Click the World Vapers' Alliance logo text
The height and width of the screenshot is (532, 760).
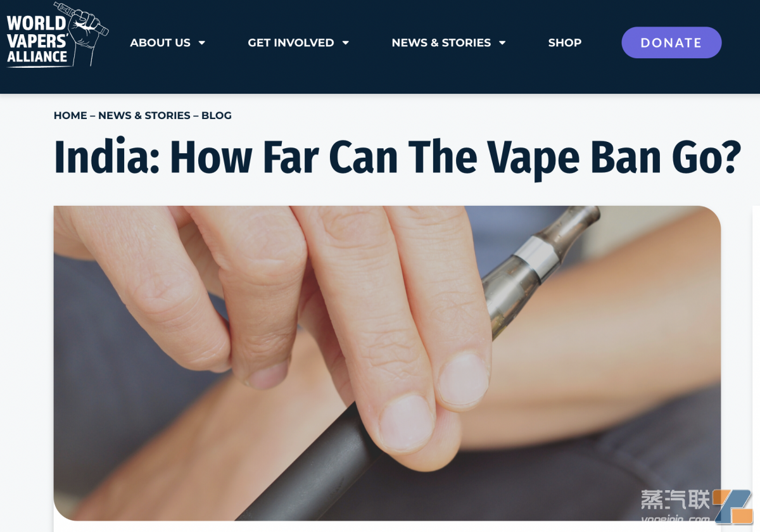tap(37, 40)
